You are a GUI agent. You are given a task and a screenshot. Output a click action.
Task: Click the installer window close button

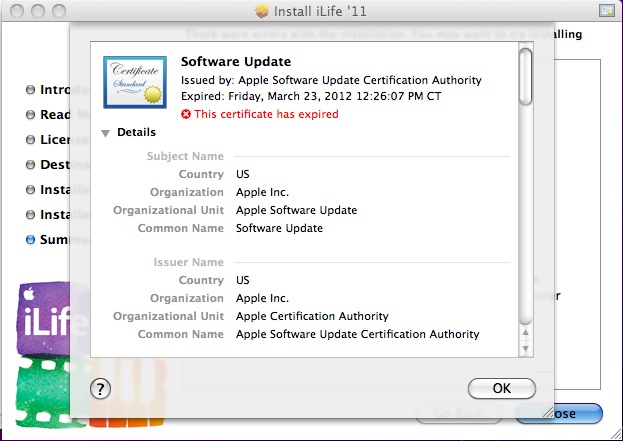17,11
